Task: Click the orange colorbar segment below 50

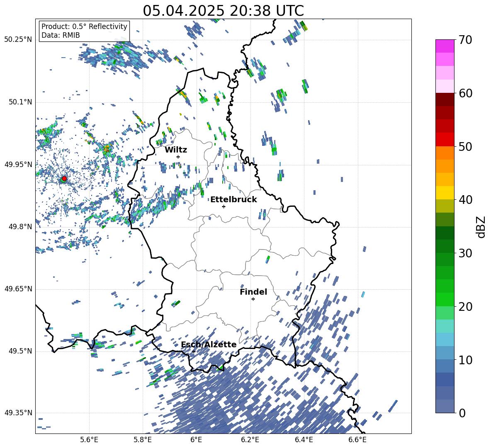Action: [x=445, y=153]
